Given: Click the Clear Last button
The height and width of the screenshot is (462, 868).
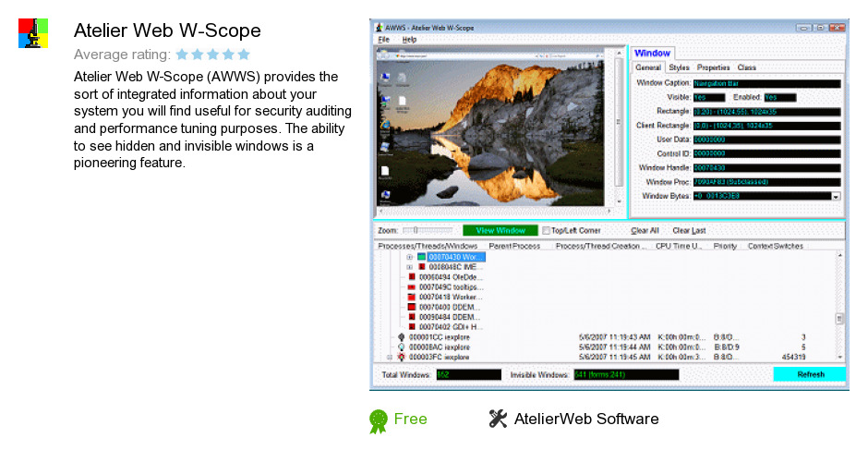Looking at the screenshot, I should (x=689, y=230).
